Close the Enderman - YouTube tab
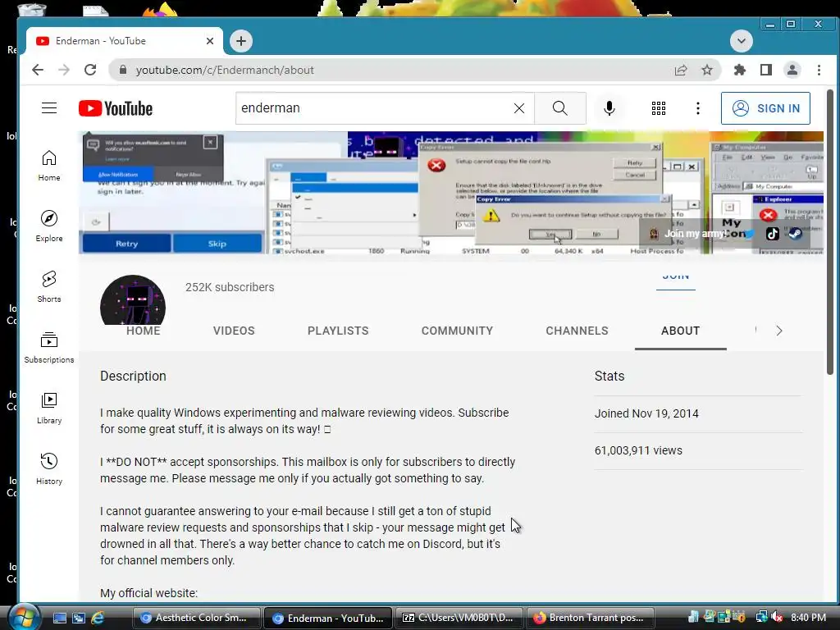Screen dimensions: 840x630 tap(210, 41)
